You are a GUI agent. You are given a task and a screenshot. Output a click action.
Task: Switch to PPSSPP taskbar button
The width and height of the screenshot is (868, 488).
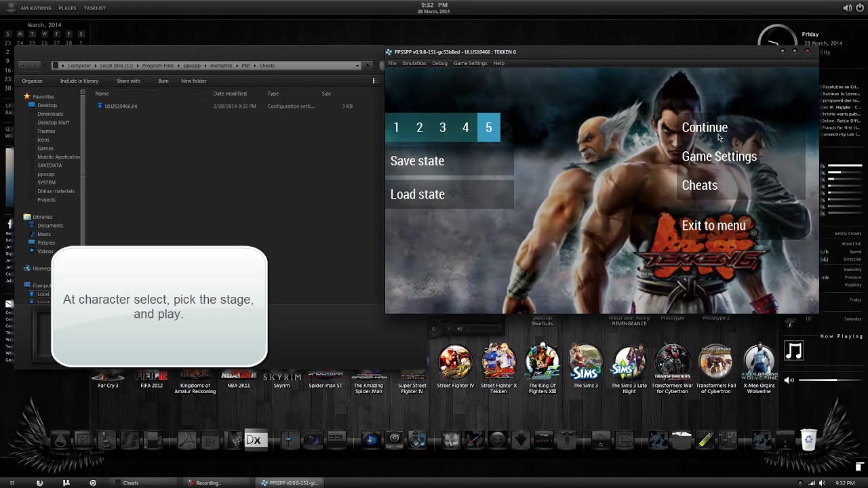coord(290,483)
